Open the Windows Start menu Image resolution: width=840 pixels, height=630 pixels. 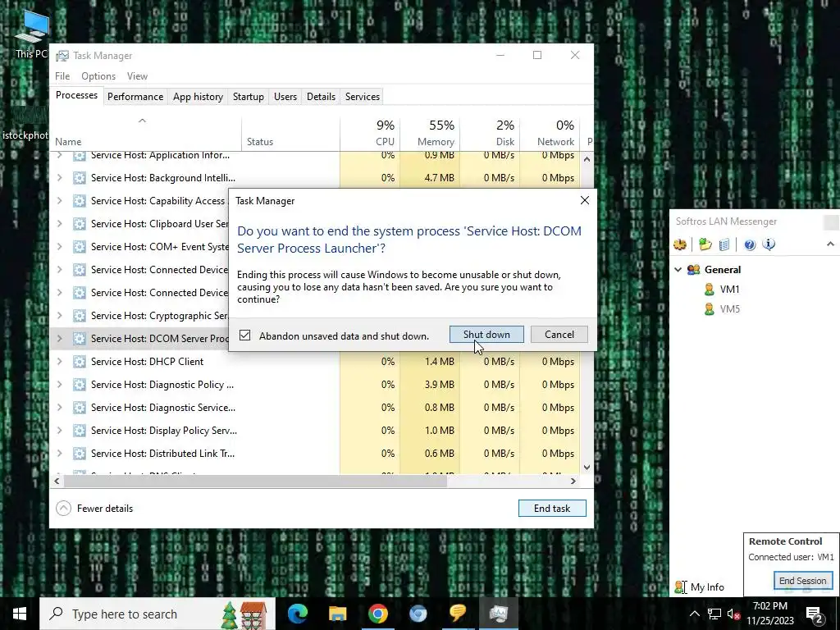pos(20,614)
